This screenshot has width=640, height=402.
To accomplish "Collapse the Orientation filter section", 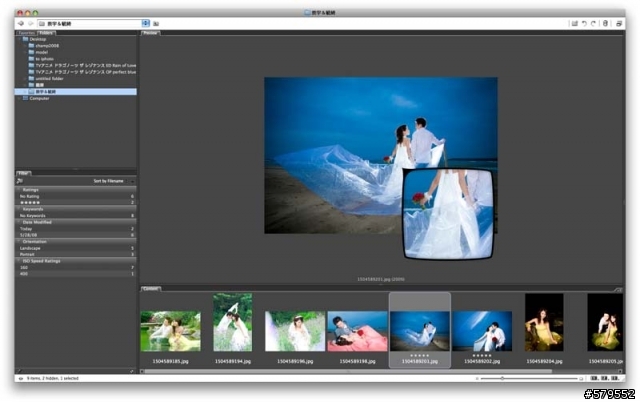I will (19, 242).
